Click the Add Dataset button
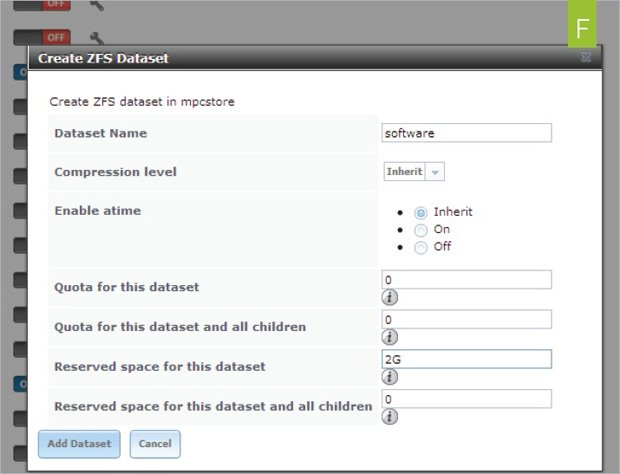Viewport: 620px width, 474px height. click(79, 443)
